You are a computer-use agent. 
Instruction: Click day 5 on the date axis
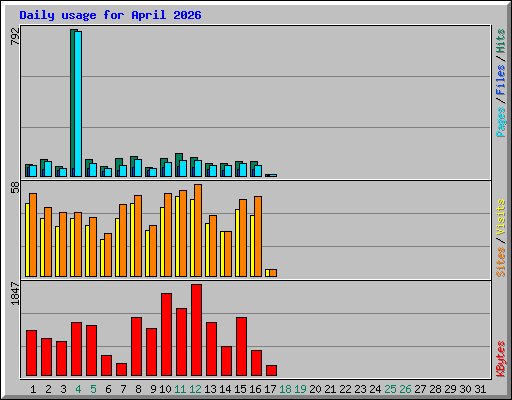(x=93, y=389)
